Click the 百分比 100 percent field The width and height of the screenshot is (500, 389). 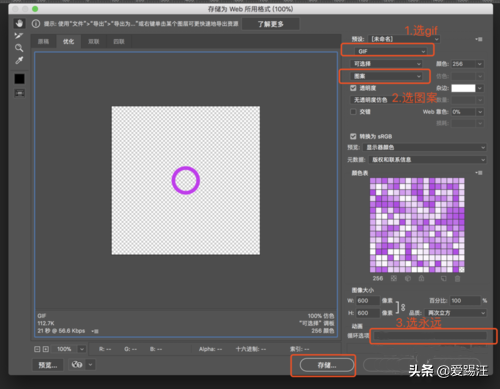pos(465,301)
